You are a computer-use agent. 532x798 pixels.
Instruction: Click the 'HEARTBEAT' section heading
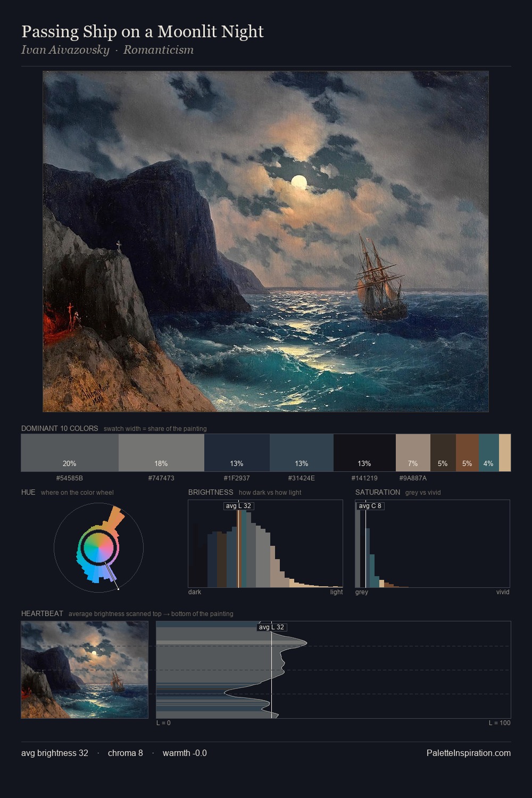click(42, 613)
